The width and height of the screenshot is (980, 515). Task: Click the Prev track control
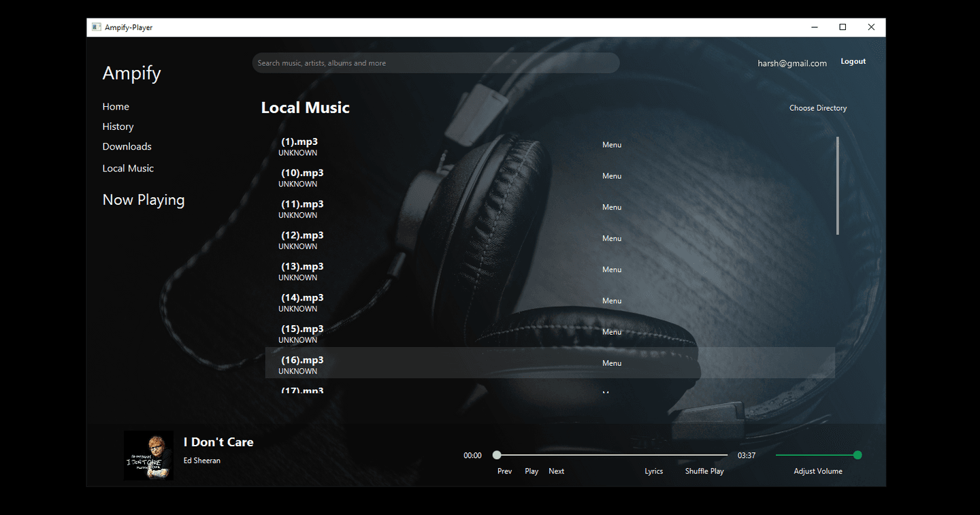pyautogui.click(x=504, y=471)
